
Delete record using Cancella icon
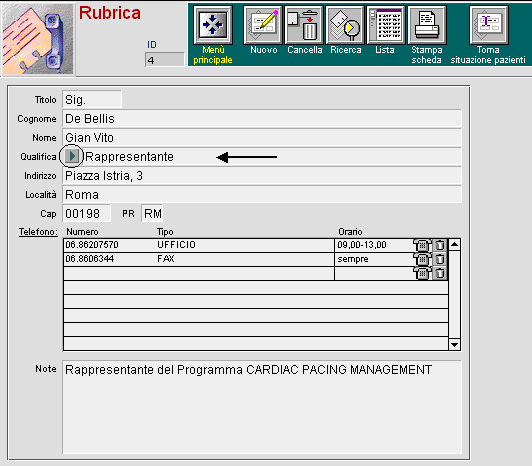point(304,25)
